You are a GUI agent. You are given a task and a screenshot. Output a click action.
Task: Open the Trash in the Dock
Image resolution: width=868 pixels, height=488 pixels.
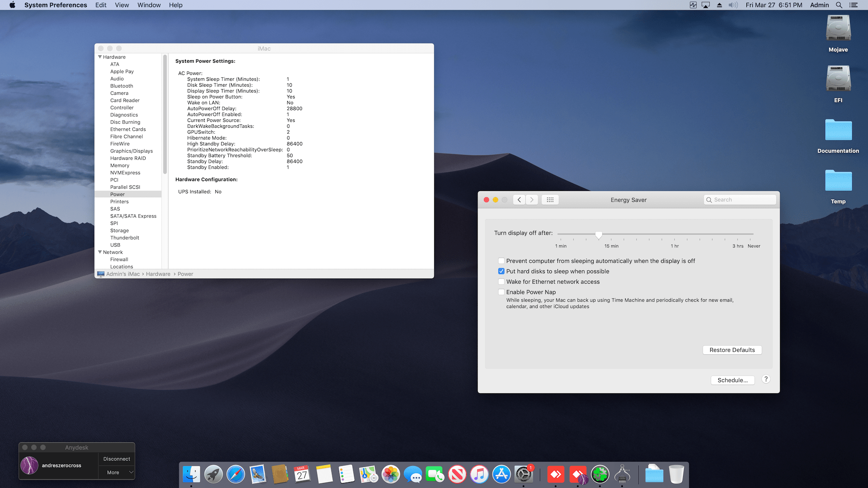pyautogui.click(x=676, y=474)
